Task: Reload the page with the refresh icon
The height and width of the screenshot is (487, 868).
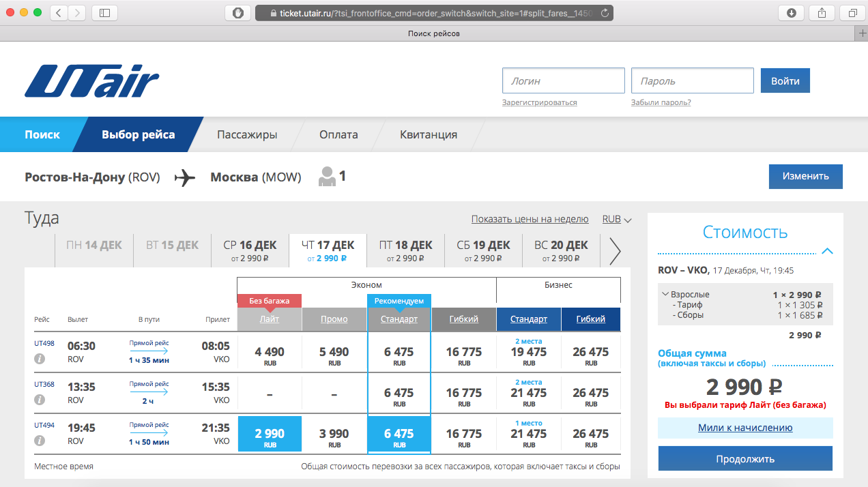Action: [604, 13]
